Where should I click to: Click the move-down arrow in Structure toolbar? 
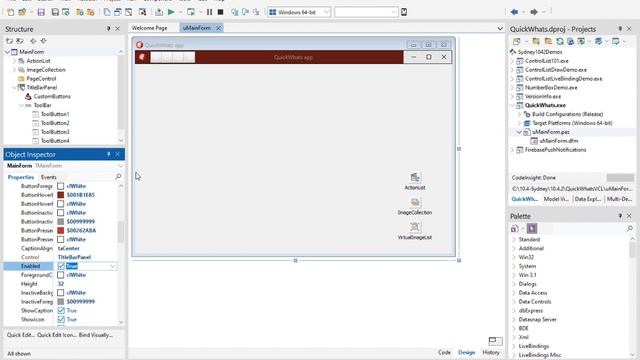click(43, 41)
